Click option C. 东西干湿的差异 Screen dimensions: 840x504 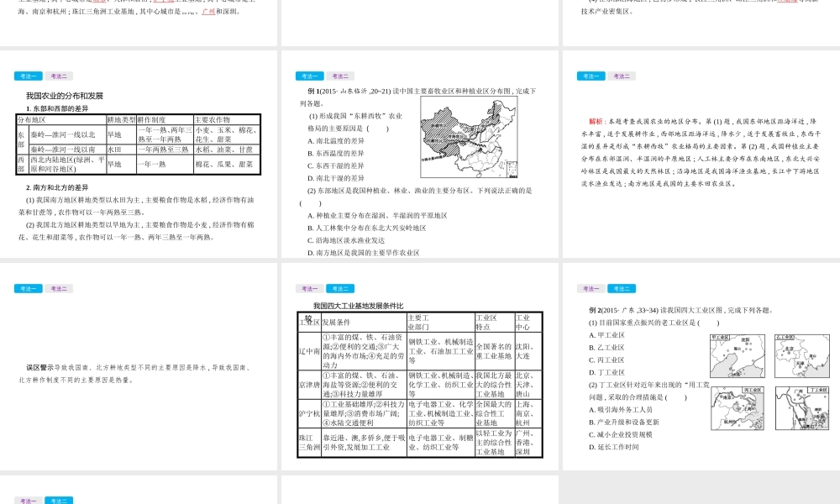pos(336,165)
